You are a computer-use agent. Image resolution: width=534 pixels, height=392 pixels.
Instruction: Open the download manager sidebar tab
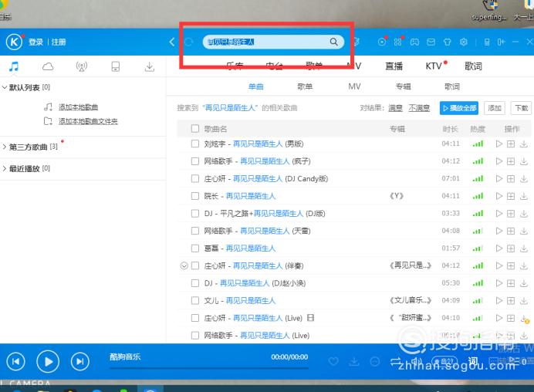(x=149, y=66)
